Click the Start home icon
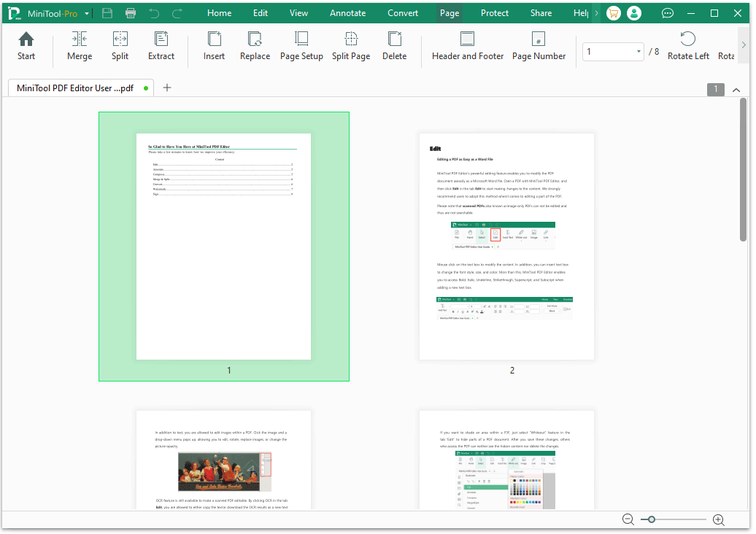 tap(26, 39)
